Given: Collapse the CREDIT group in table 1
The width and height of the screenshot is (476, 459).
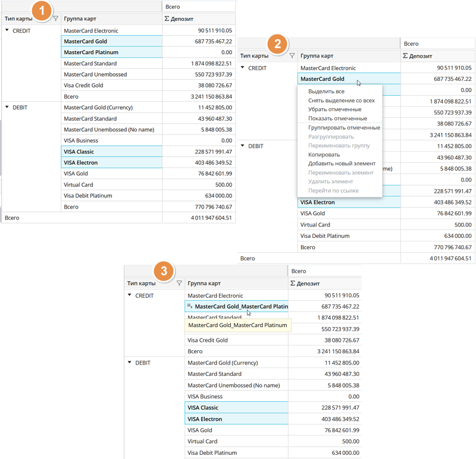Looking at the screenshot, I should click(x=7, y=30).
